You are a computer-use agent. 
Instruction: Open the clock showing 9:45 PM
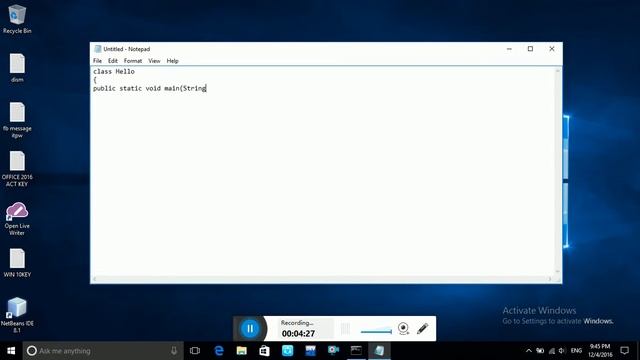pos(600,351)
